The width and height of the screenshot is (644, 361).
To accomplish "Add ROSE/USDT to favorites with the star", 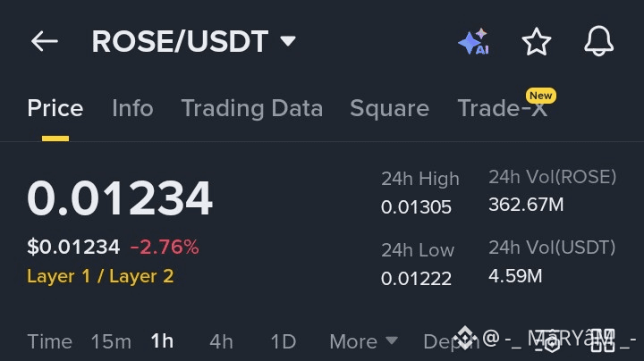I will click(536, 41).
